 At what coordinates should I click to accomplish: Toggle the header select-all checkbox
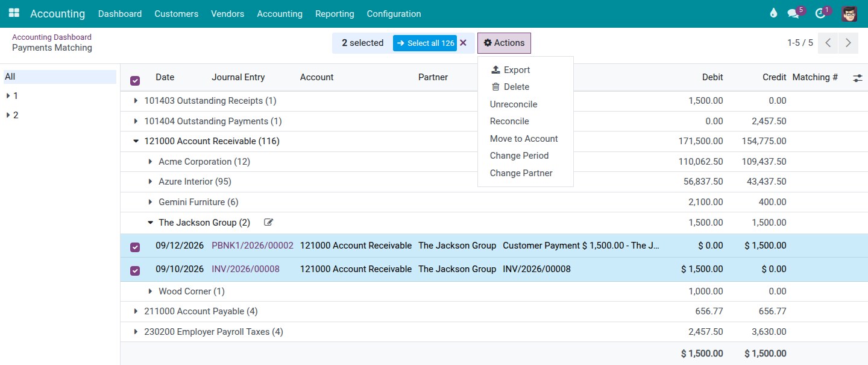coord(135,80)
